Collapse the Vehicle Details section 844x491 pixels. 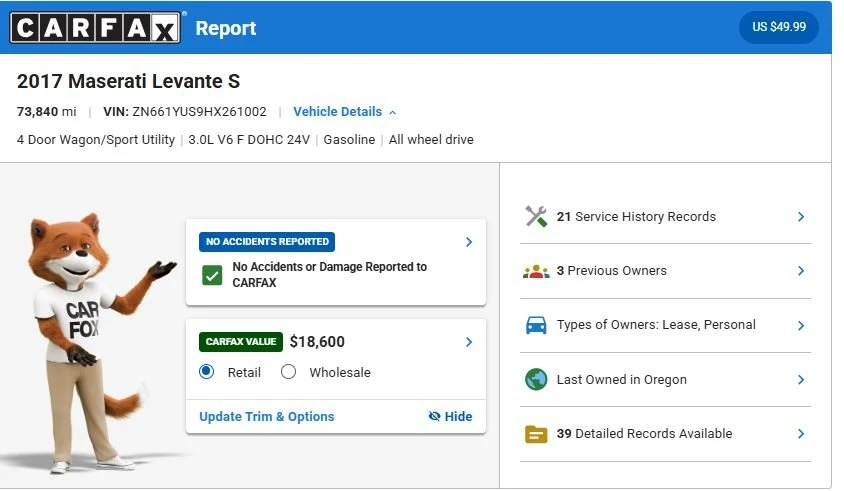click(344, 111)
